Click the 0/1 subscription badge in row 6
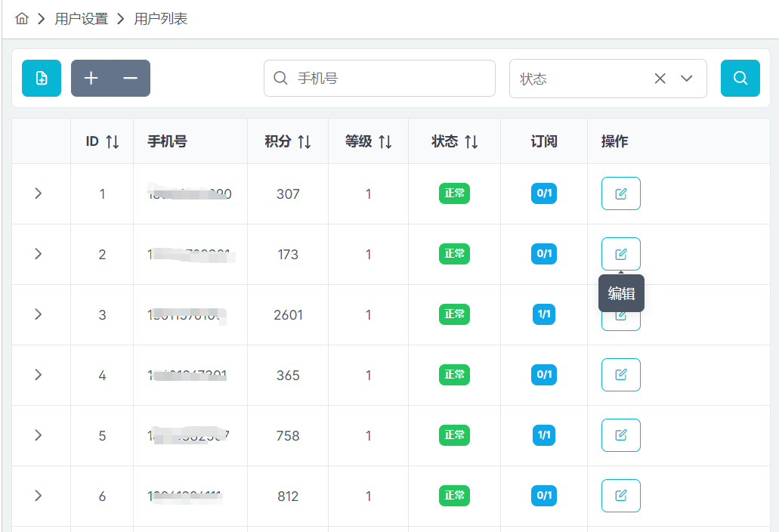779x532 pixels. click(544, 495)
